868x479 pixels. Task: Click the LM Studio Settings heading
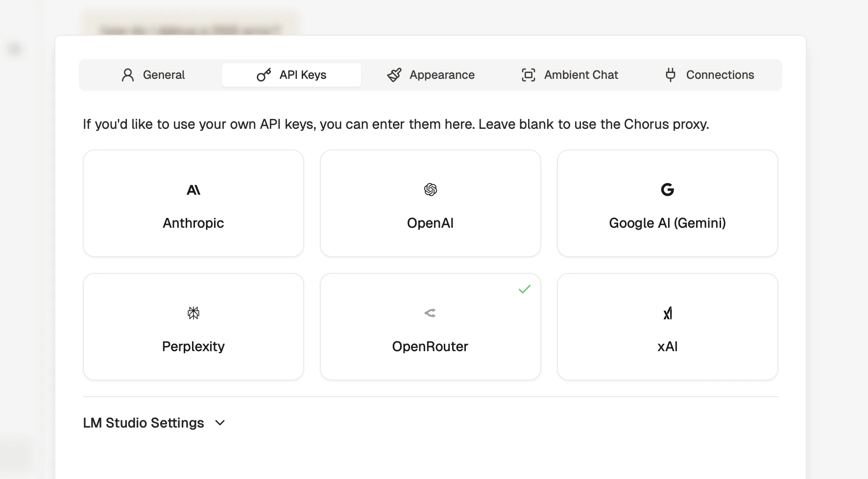click(x=144, y=423)
